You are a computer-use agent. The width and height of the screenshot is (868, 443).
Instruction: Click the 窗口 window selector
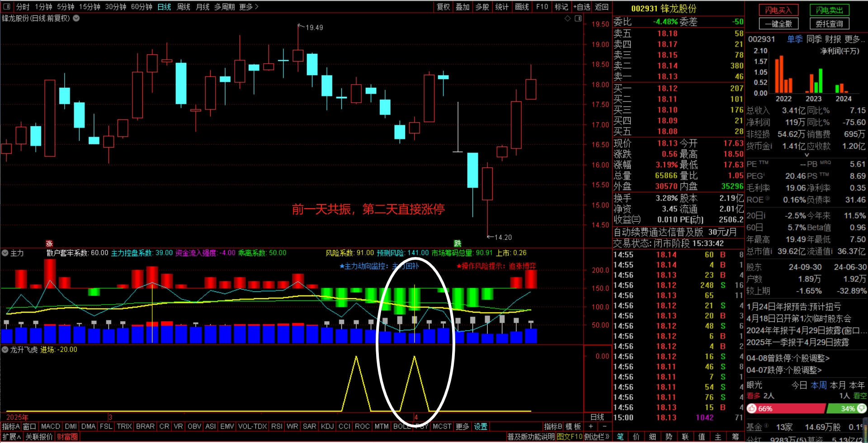[29, 427]
